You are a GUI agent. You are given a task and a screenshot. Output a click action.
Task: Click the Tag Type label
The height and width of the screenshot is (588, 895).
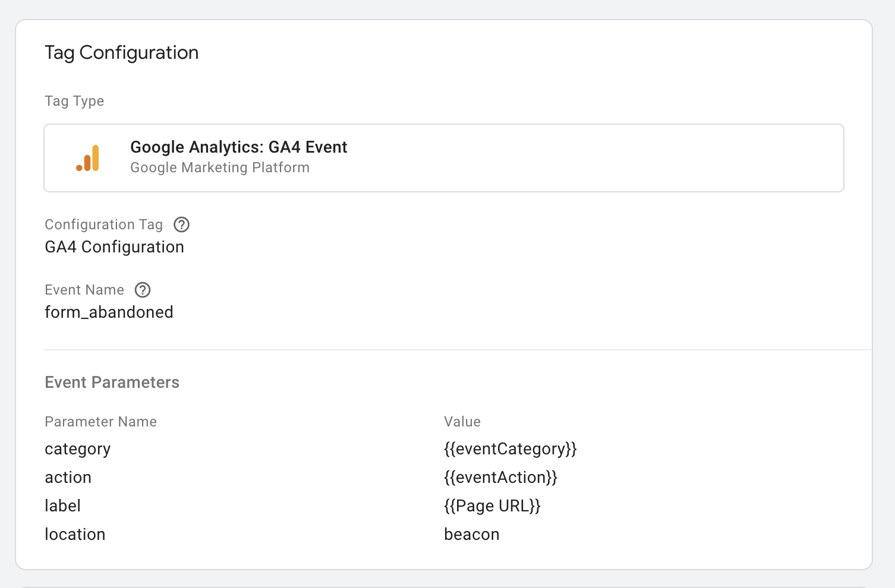point(74,102)
